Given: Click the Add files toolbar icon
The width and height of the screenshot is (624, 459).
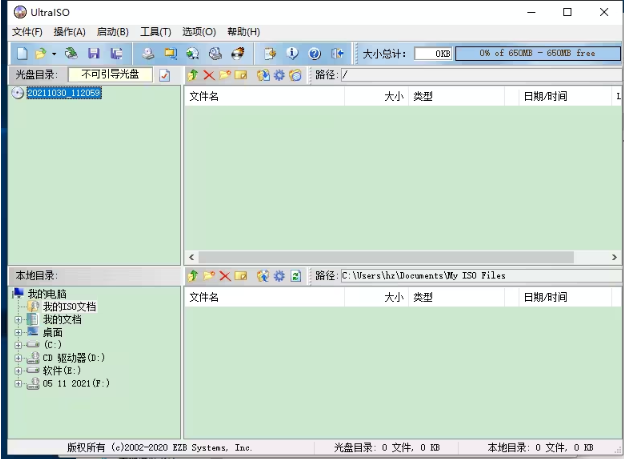Looking at the screenshot, I should pyautogui.click(x=270, y=53).
